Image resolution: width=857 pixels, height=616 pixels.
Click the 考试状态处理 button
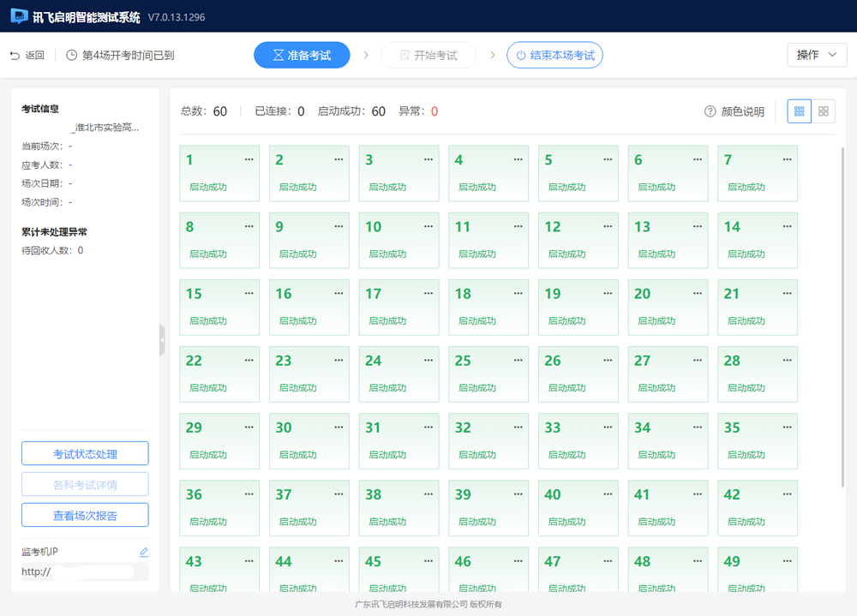[x=85, y=453]
